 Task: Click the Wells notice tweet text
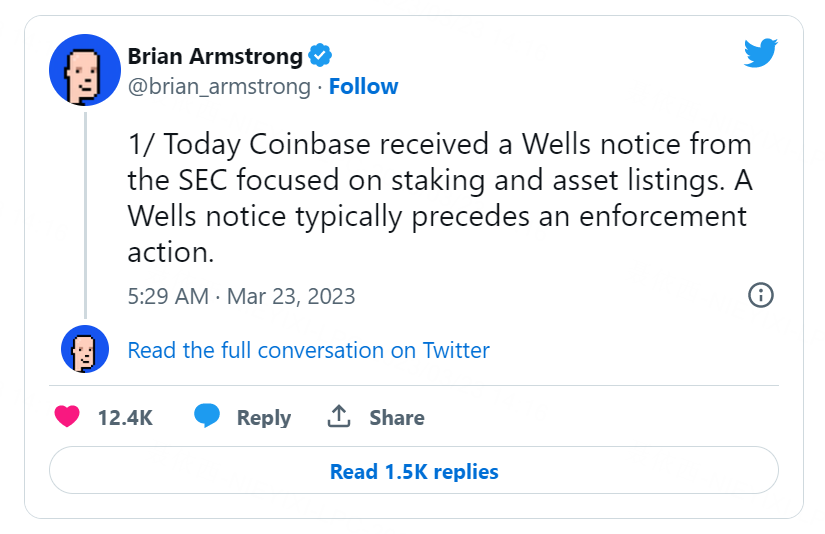pyautogui.click(x=438, y=199)
